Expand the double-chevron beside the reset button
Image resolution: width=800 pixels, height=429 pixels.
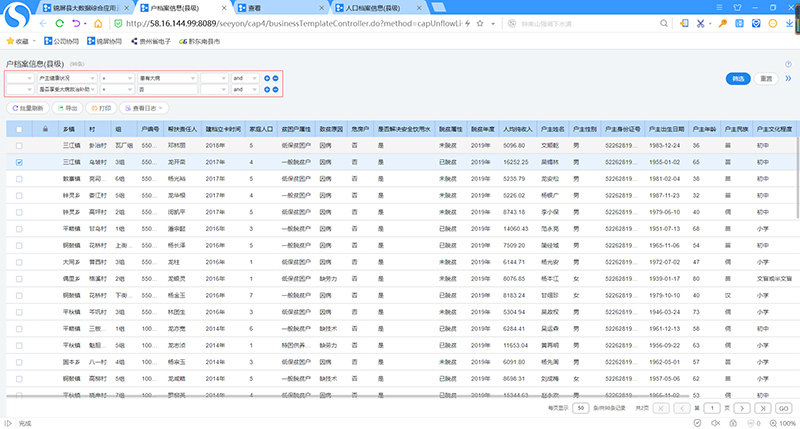788,79
